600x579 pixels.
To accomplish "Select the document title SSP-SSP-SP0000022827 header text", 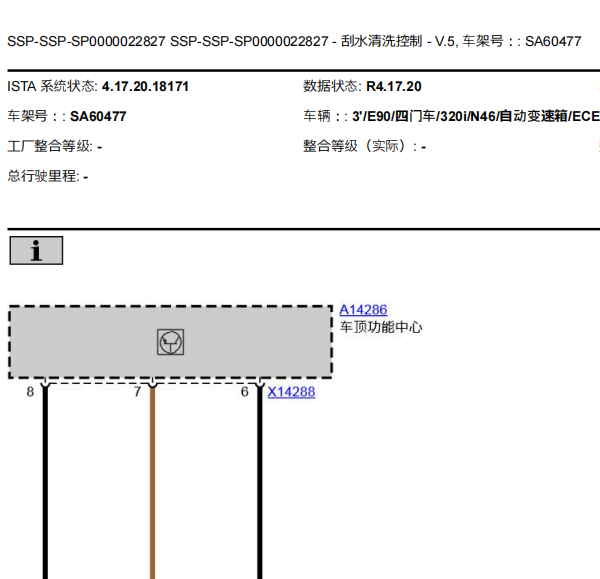I will (294, 41).
